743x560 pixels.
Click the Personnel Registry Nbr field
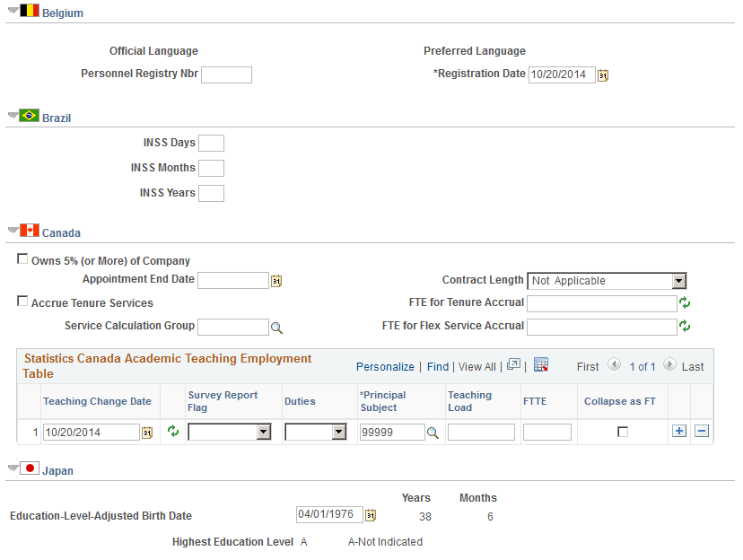(x=226, y=74)
